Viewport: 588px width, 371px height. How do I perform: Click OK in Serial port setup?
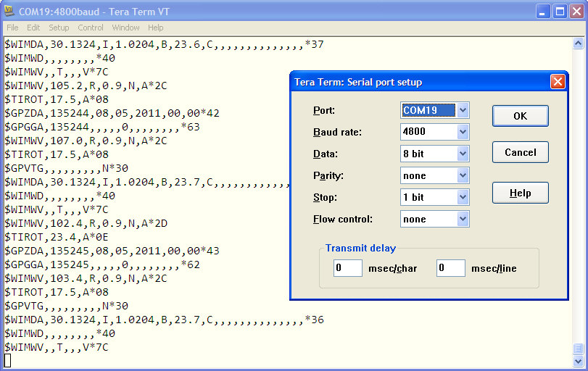click(x=520, y=116)
